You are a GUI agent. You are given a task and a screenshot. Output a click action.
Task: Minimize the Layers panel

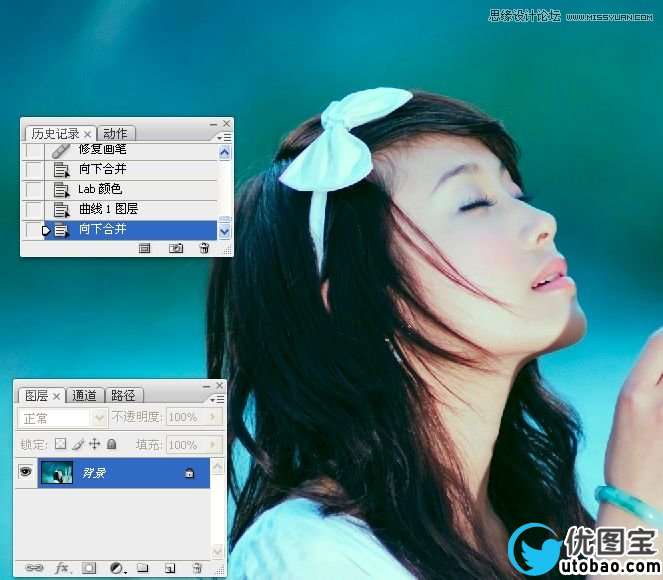coord(206,386)
